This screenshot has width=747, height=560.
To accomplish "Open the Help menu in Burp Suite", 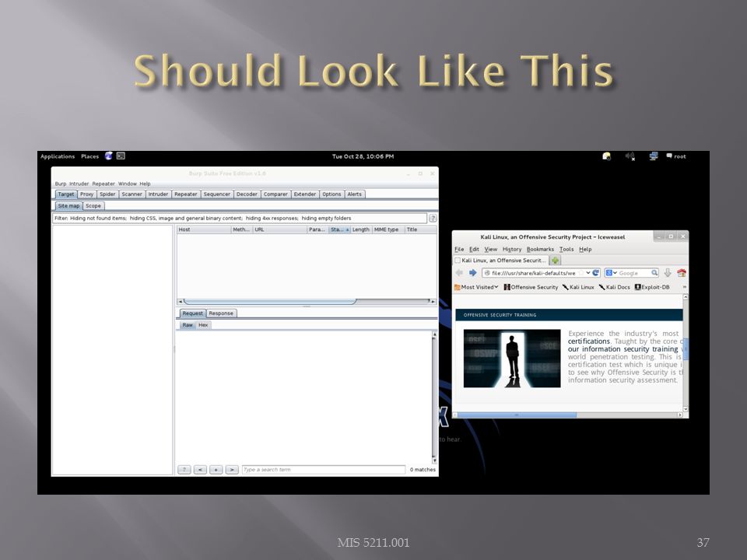I will click(x=145, y=184).
